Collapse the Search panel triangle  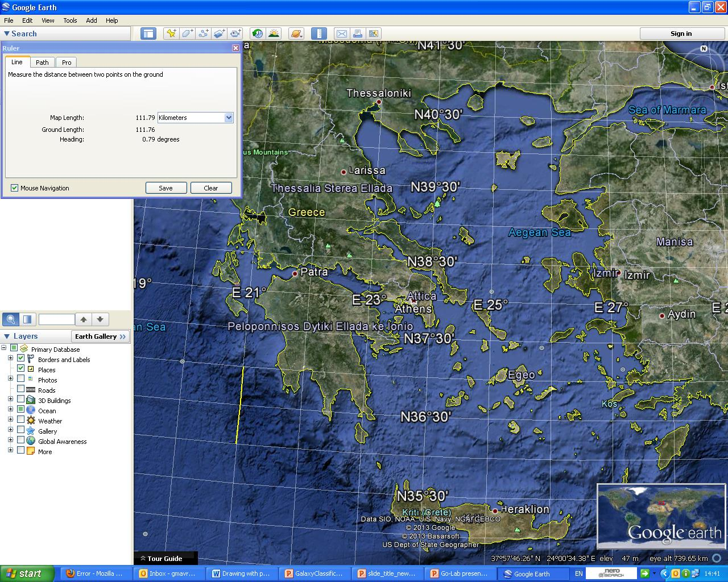click(x=7, y=34)
